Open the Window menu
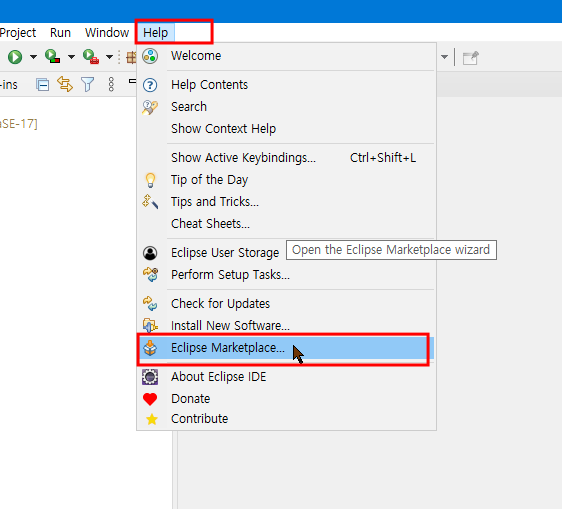562x509 pixels. pos(107,33)
